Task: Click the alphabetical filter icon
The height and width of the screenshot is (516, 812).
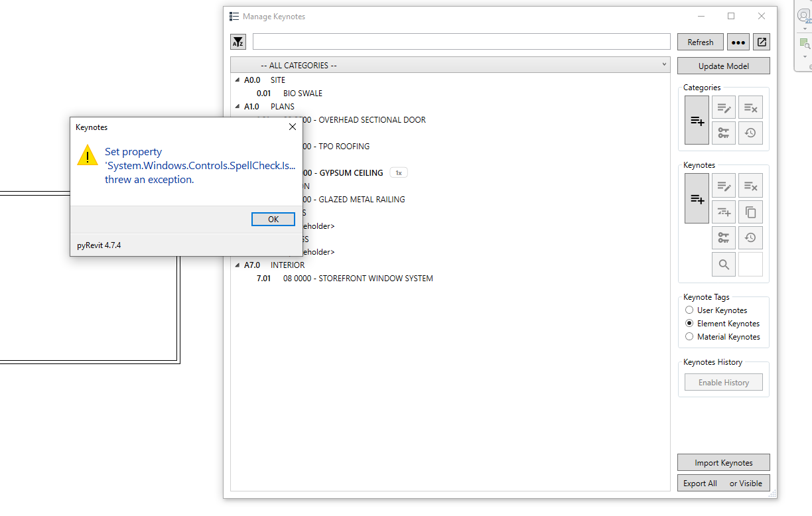Action: pyautogui.click(x=238, y=41)
